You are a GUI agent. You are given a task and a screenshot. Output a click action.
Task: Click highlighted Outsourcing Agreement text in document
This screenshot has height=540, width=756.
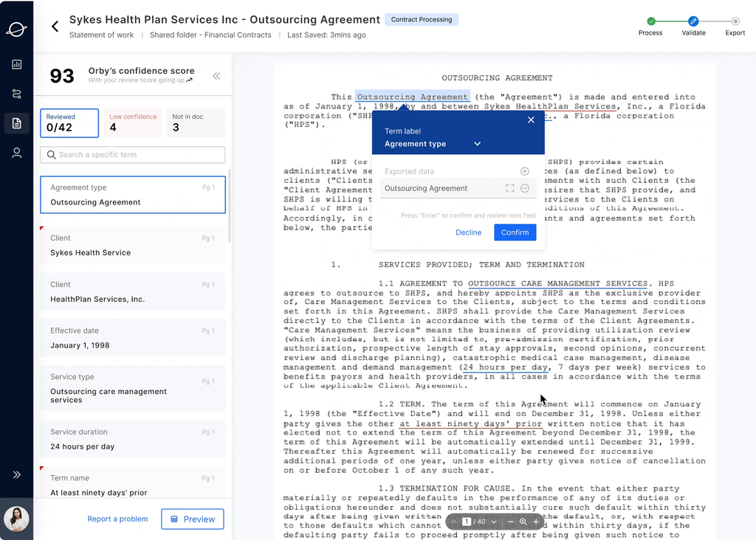[x=412, y=97]
